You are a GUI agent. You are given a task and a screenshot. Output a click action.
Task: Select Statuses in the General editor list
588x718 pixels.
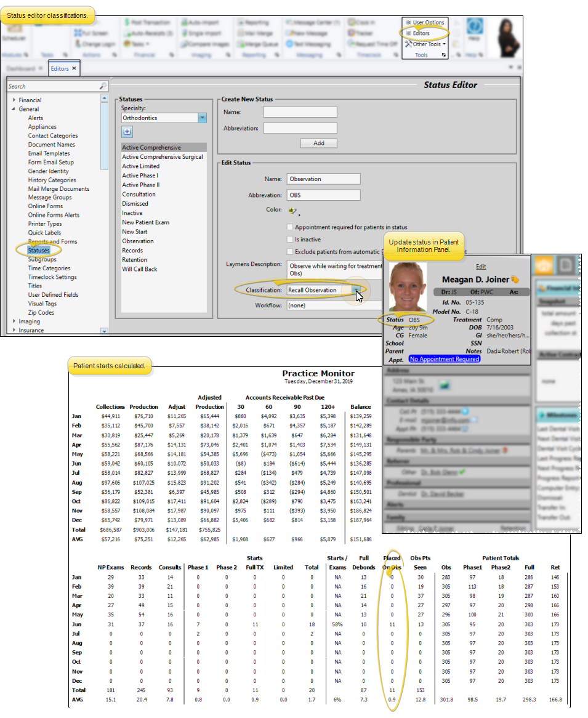coord(39,251)
